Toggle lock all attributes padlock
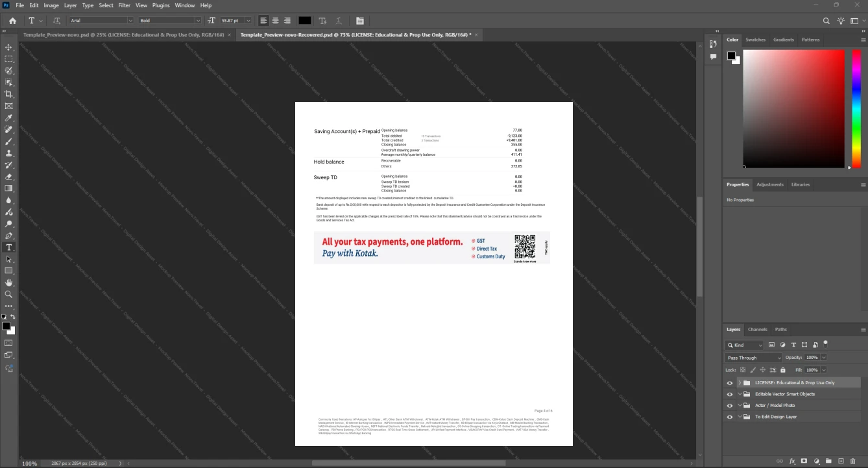The image size is (868, 468). coord(783,370)
